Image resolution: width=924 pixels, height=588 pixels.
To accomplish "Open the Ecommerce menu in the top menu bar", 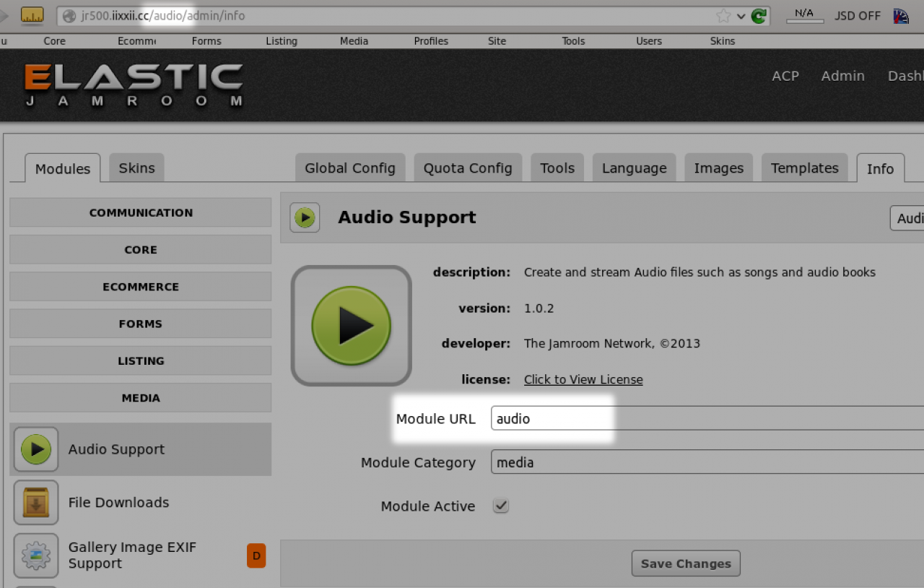I will click(x=137, y=41).
